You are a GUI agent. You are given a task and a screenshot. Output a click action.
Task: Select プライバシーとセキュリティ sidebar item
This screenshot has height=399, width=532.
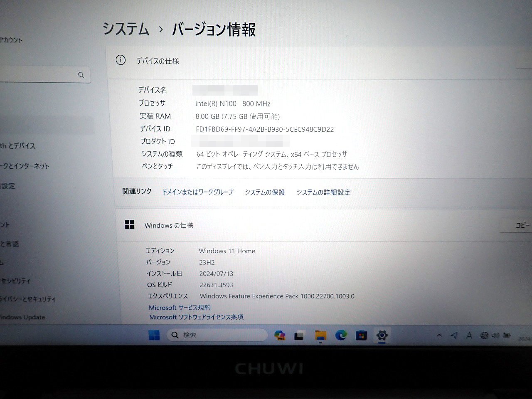pyautogui.click(x=28, y=299)
